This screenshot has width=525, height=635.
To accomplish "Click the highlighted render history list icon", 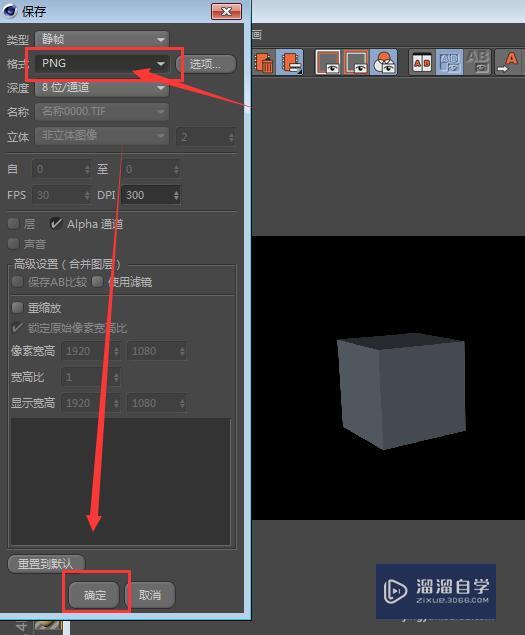I will [x=290, y=62].
